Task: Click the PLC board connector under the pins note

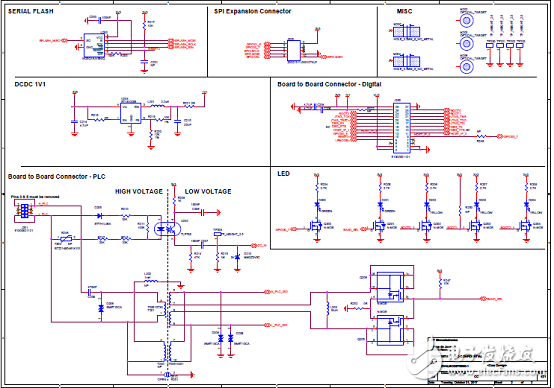Action: [x=24, y=211]
